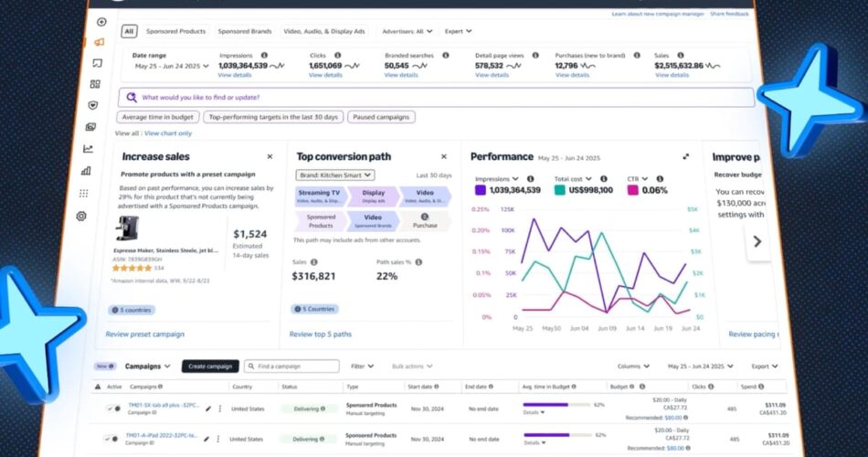Click the bar chart icon in the sidebar
868x457 pixels.
[x=86, y=170]
